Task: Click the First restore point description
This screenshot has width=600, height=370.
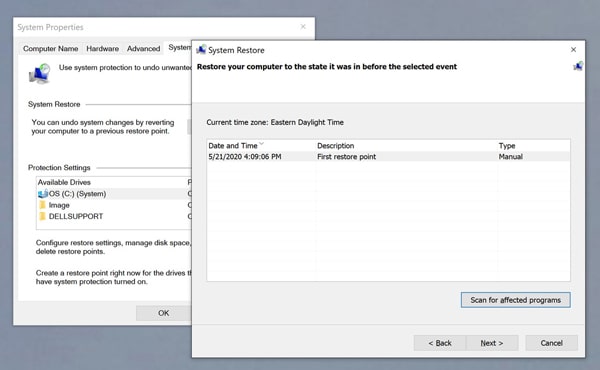Action: (346, 157)
